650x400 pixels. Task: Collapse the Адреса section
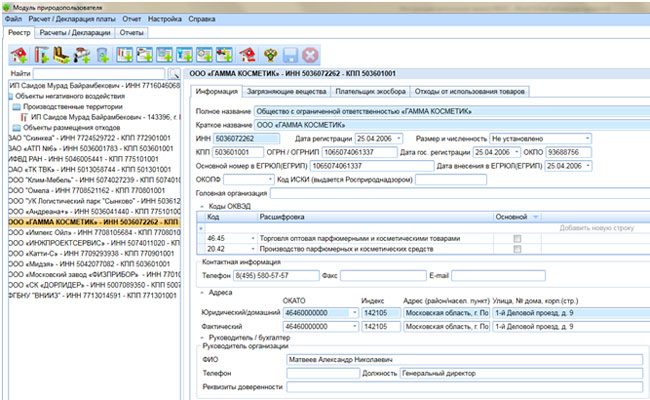pos(202,293)
